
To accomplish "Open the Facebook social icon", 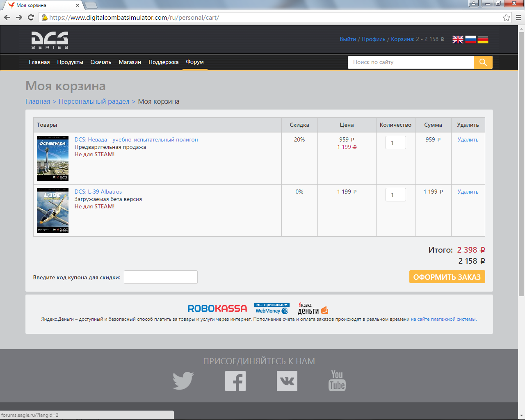I will click(x=235, y=381).
